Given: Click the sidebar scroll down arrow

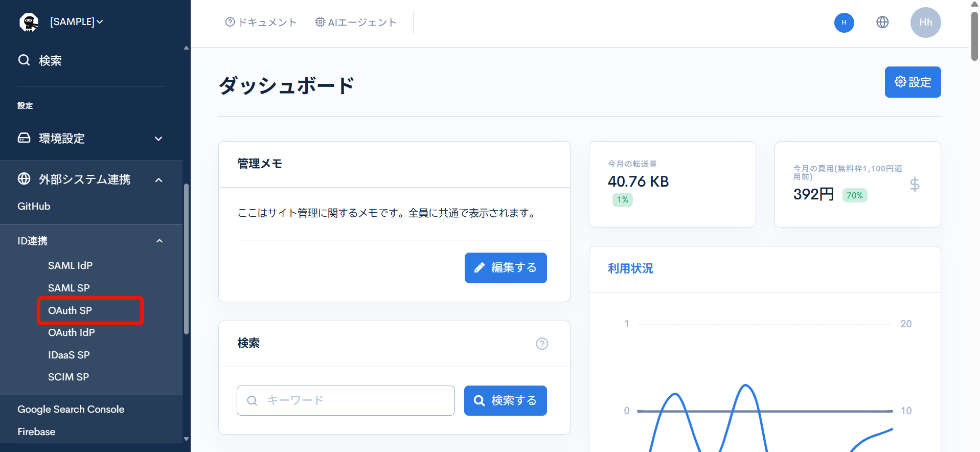Looking at the screenshot, I should coord(186,439).
